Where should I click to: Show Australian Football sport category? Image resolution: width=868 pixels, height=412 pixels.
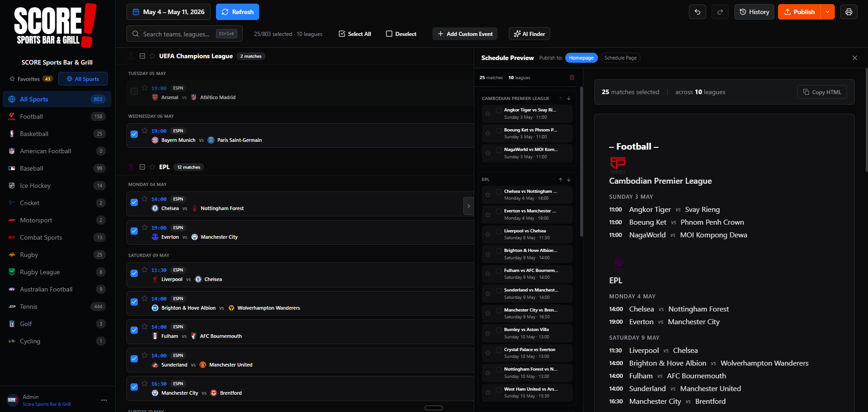(x=57, y=289)
